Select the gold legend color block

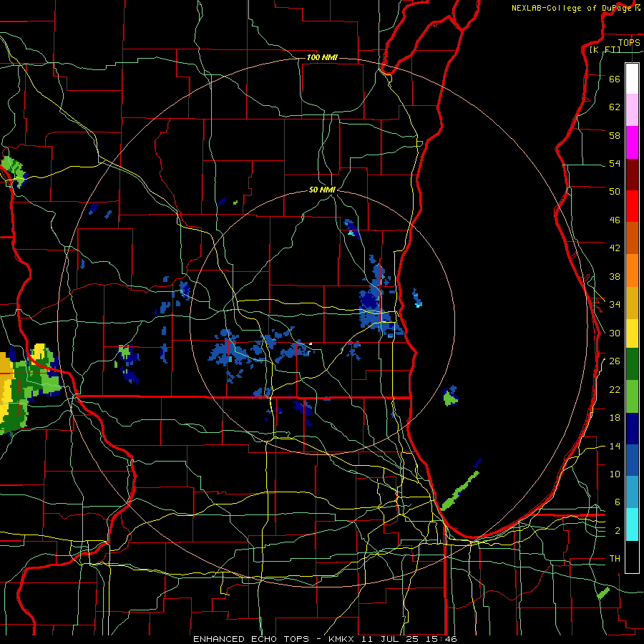[x=632, y=303]
